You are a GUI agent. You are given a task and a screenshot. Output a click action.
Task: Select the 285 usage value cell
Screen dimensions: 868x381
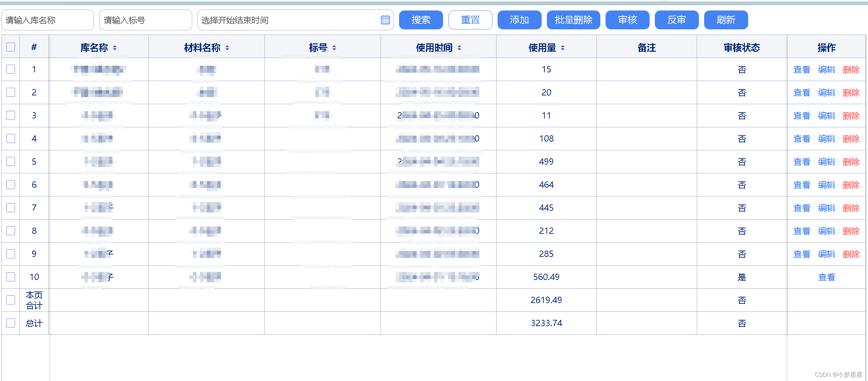click(x=546, y=254)
